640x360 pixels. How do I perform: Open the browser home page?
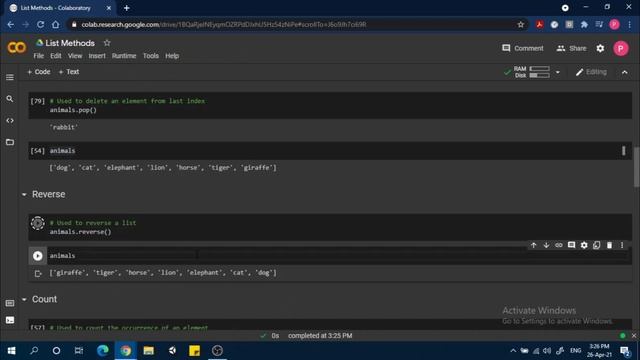click(56, 24)
